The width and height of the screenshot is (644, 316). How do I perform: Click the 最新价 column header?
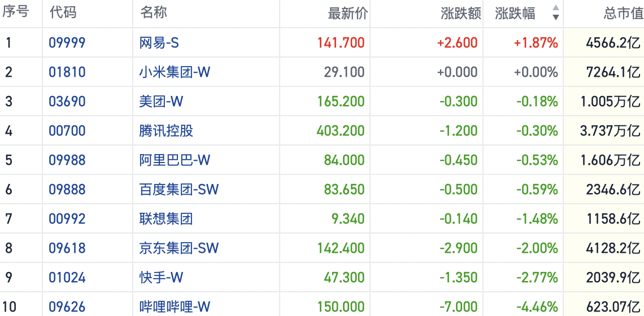click(x=347, y=14)
